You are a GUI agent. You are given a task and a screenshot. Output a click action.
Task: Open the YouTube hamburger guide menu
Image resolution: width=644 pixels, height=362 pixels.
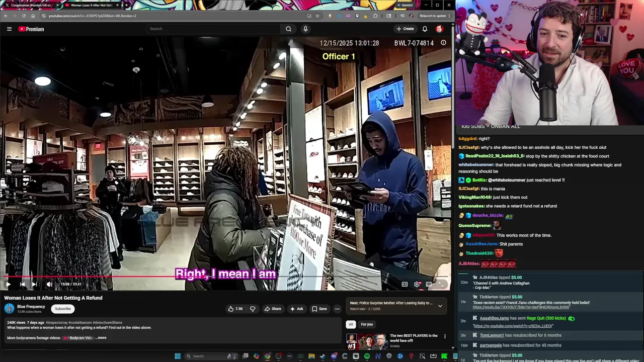[x=9, y=29]
